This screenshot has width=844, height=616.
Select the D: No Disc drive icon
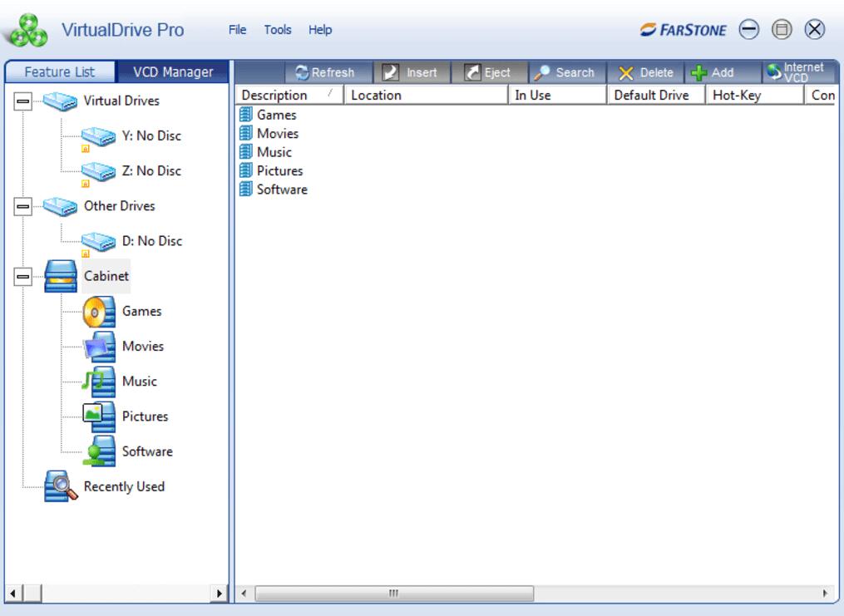pos(98,242)
